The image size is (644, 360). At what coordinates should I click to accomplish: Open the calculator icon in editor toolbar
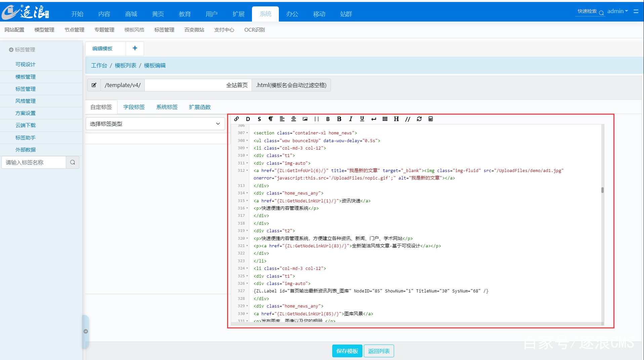pyautogui.click(x=431, y=119)
